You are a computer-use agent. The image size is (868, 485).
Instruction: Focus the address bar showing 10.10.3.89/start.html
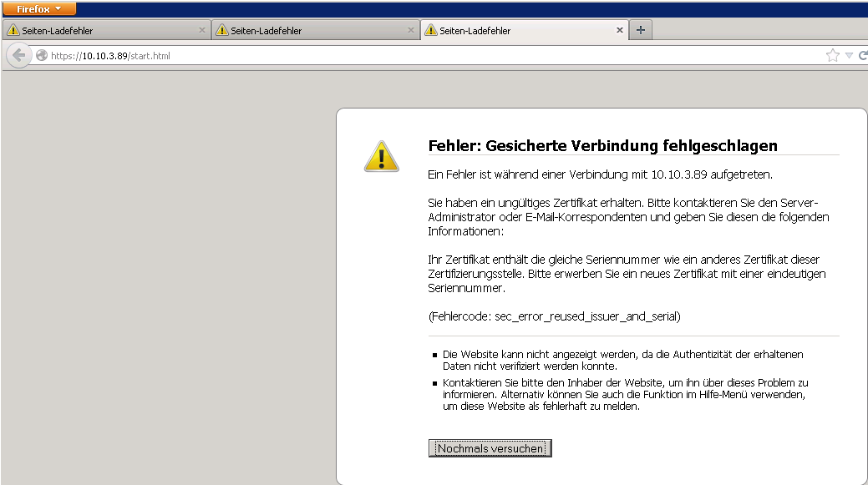(418, 56)
